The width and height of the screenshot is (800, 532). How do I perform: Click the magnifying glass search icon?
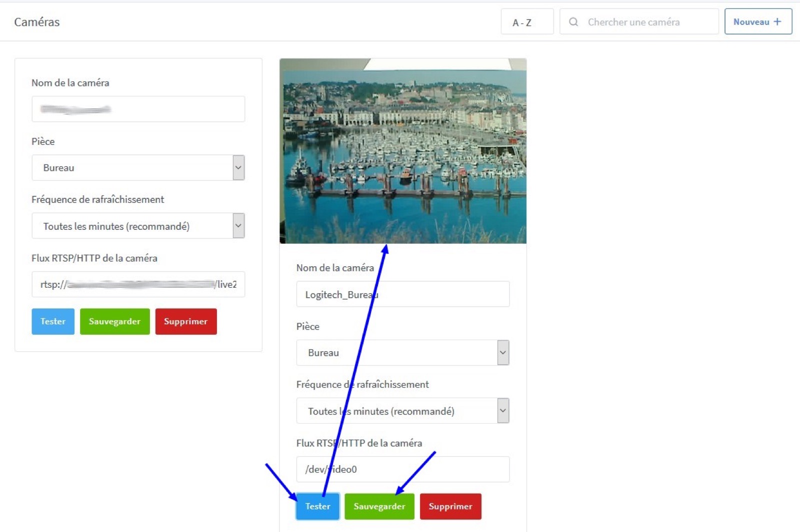tap(573, 22)
